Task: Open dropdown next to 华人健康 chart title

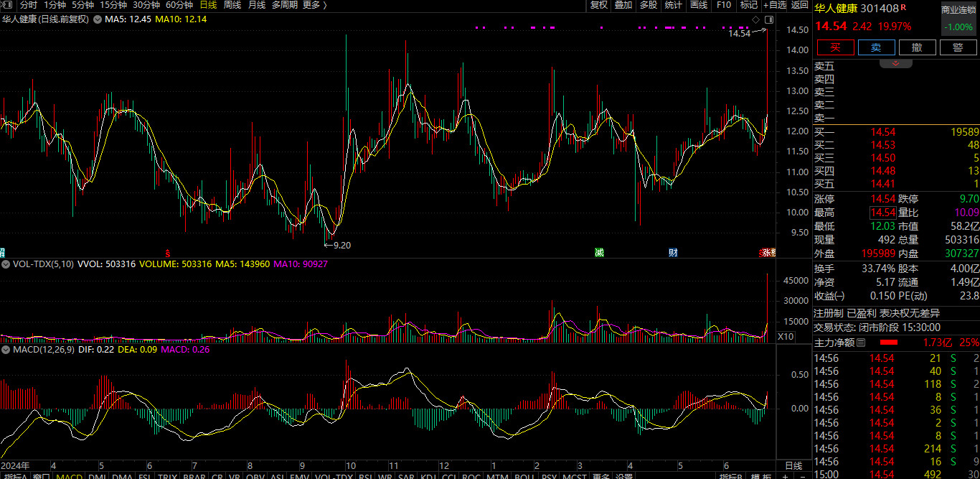Action: pyautogui.click(x=96, y=19)
